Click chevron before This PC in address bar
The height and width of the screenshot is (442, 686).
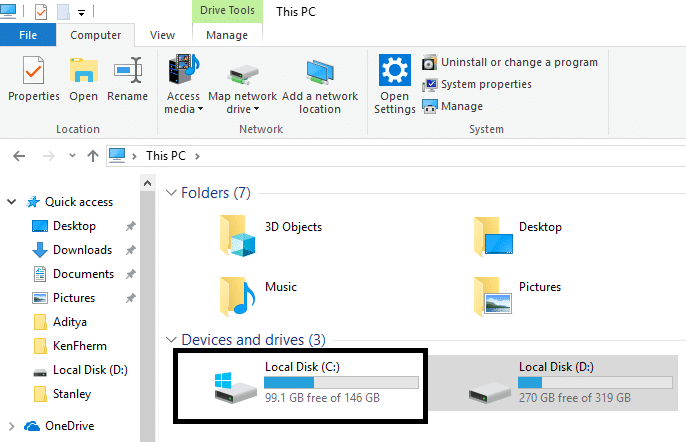click(x=134, y=156)
